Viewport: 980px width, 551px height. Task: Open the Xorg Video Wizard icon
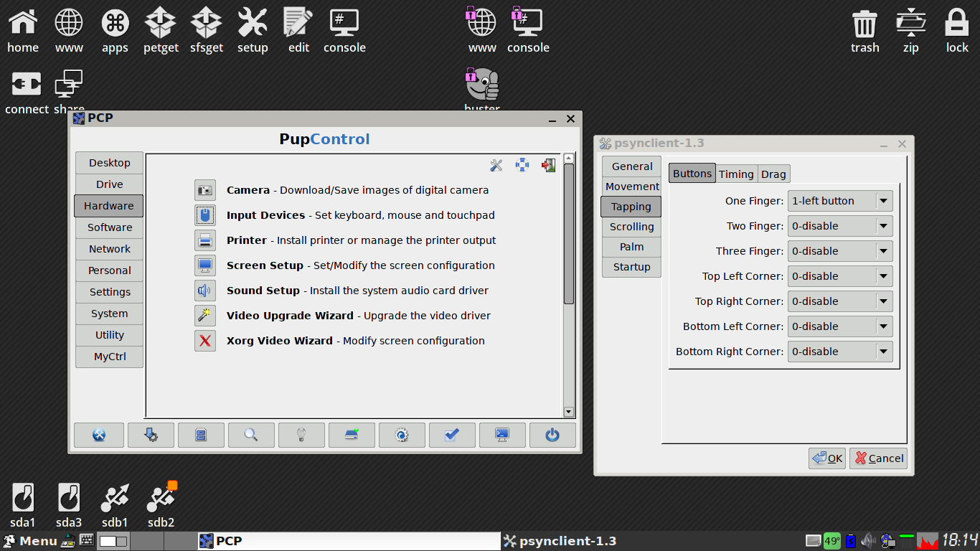(205, 341)
